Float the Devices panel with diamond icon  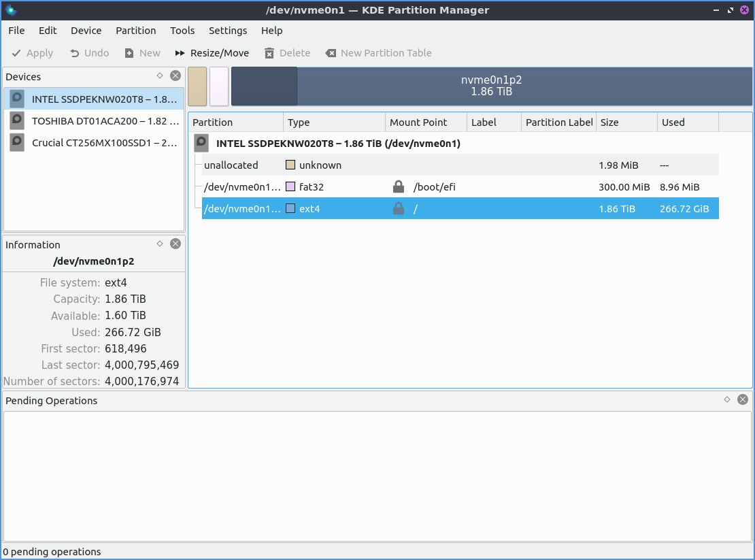tap(160, 76)
